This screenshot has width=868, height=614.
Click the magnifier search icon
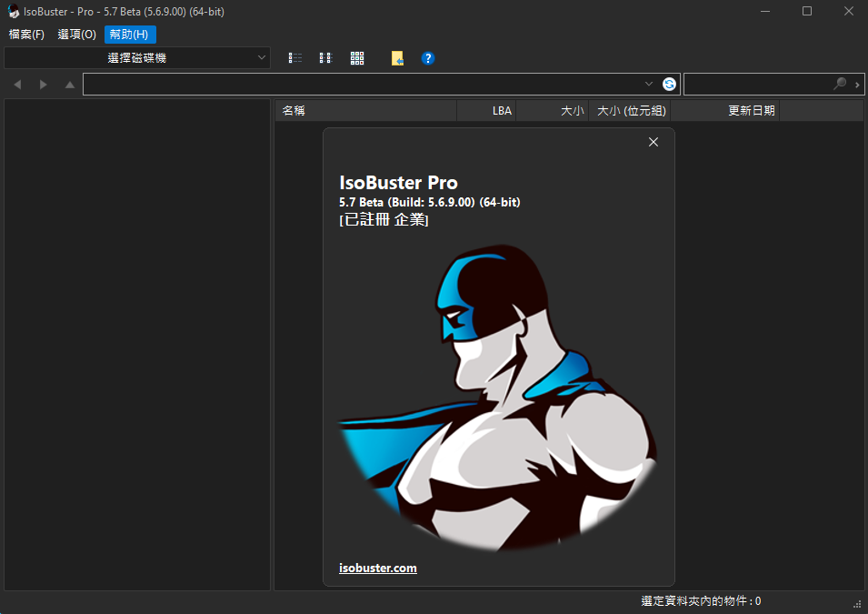pyautogui.click(x=840, y=85)
